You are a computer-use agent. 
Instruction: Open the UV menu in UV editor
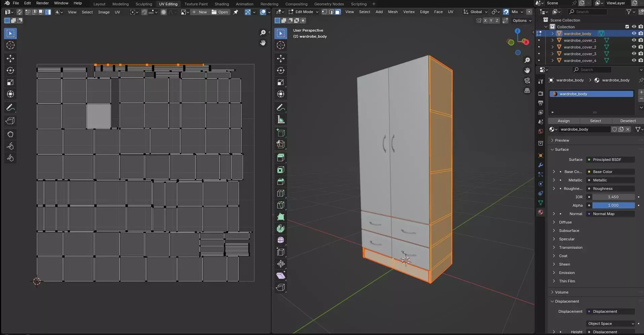117,12
